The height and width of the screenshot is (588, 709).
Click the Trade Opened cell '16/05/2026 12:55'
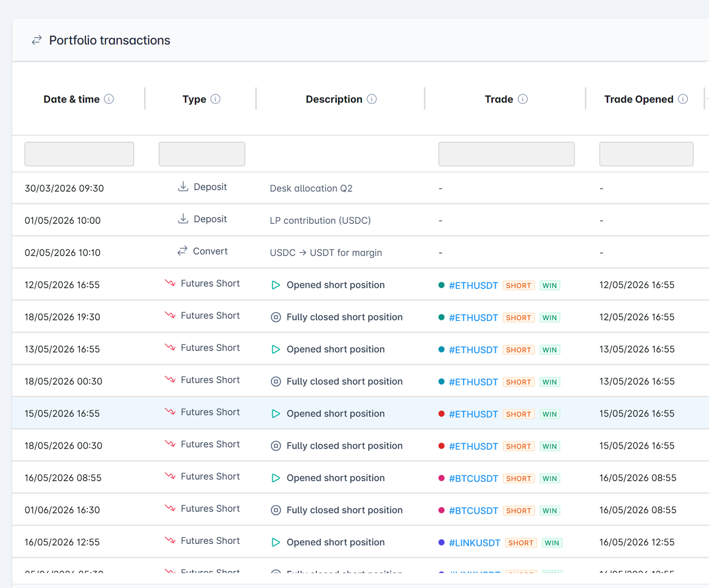click(x=637, y=542)
